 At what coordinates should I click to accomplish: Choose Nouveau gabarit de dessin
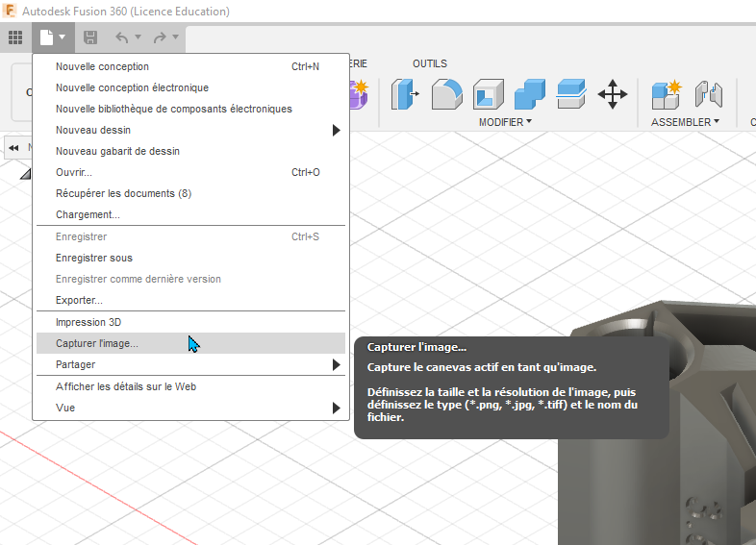(x=191, y=151)
